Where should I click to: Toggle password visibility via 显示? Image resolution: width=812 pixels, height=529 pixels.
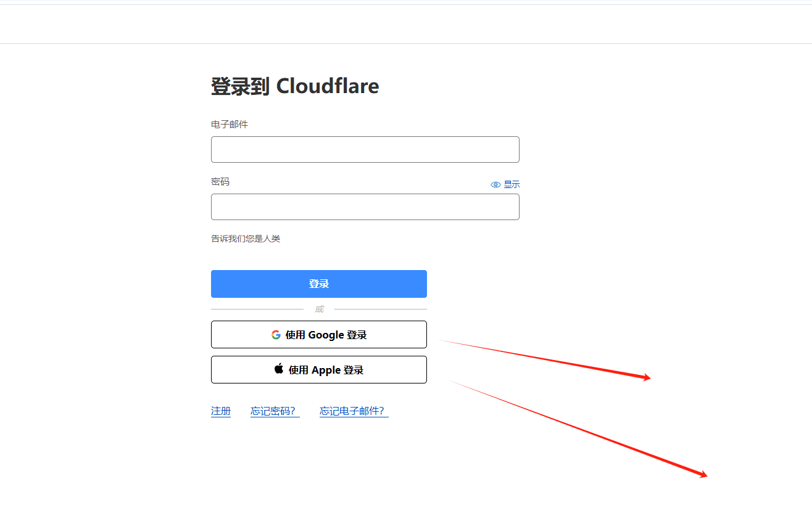point(512,184)
